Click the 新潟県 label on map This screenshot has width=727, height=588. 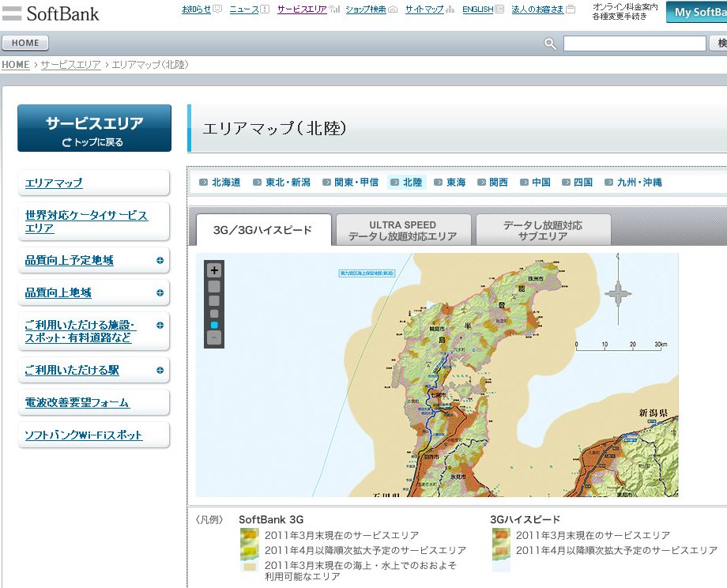(x=654, y=413)
